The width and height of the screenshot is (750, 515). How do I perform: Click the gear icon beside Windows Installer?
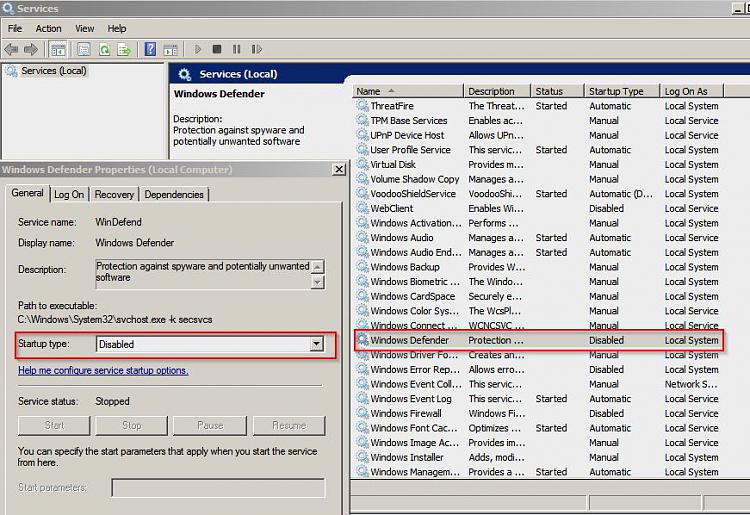363,457
